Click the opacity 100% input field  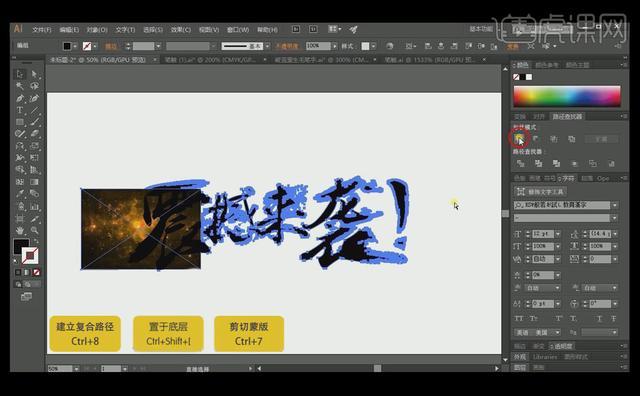tap(318, 46)
